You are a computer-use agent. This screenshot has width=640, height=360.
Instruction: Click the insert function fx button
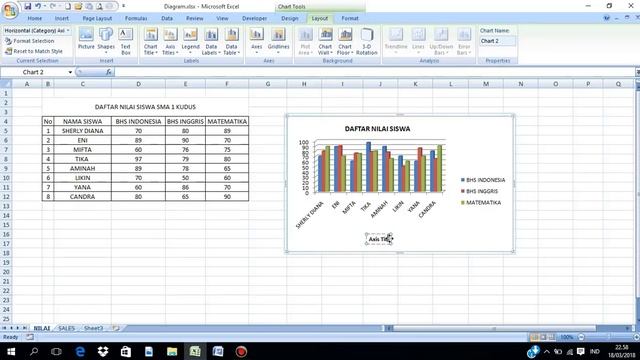[x=109, y=72]
